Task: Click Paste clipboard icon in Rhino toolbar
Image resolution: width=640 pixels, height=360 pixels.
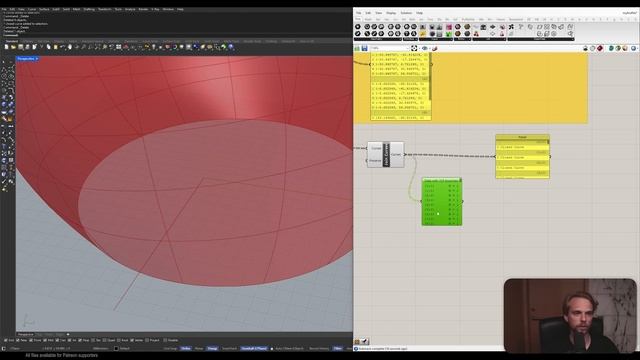Action: [56, 47]
